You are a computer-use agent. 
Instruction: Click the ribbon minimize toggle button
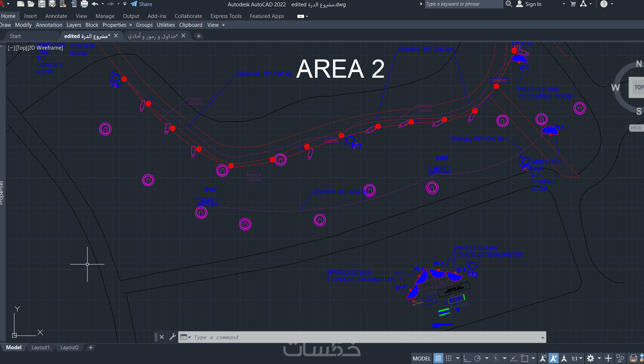(x=301, y=16)
